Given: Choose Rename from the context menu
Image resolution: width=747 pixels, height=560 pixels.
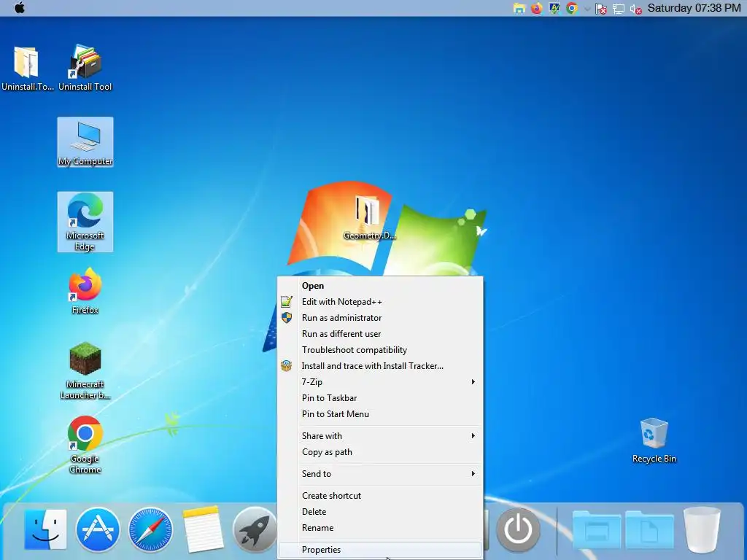Looking at the screenshot, I should pos(380,528).
